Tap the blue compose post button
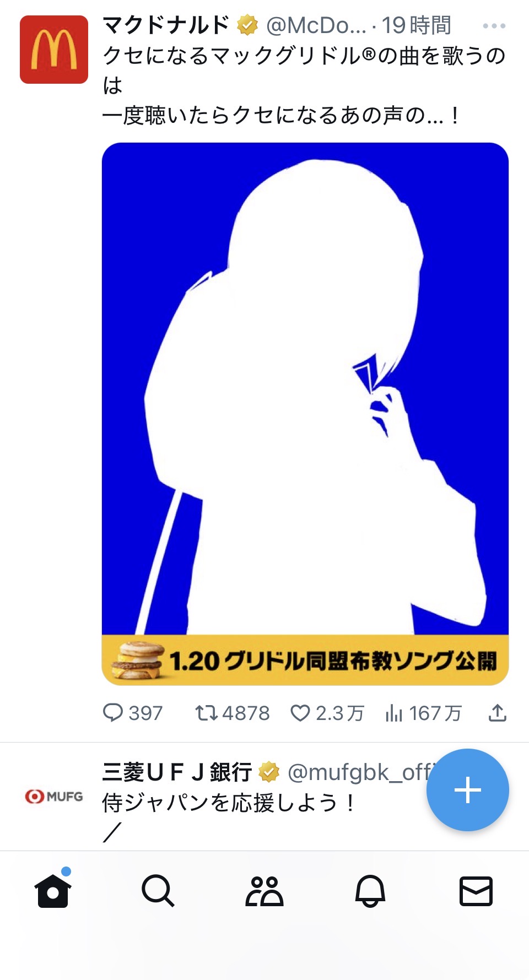Screen dimensions: 529x980 point(467,790)
